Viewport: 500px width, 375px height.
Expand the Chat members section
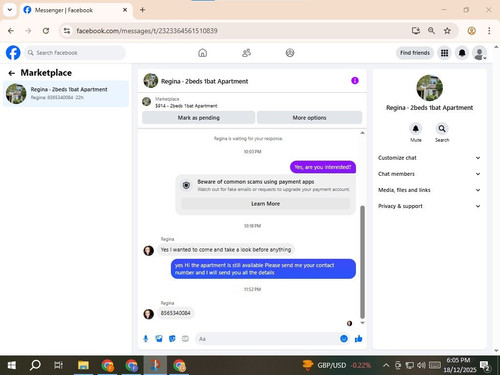429,174
